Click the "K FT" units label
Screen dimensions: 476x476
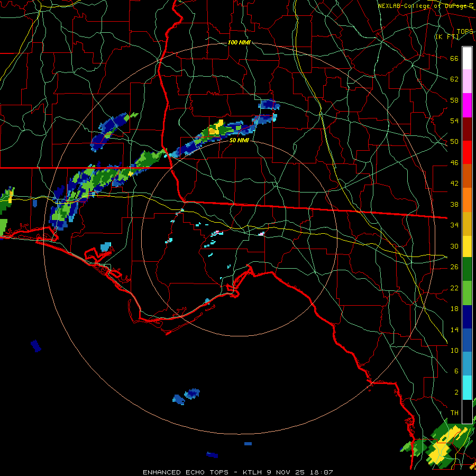[x=447, y=37]
